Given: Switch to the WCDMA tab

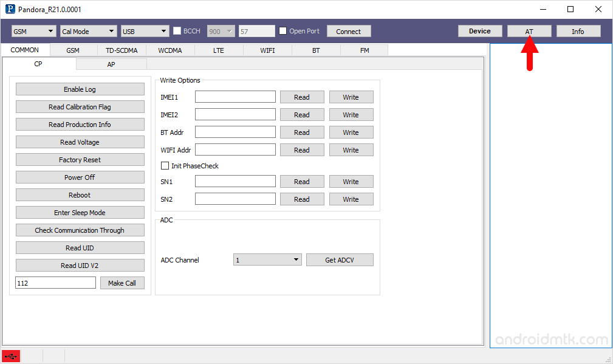Looking at the screenshot, I should 170,50.
